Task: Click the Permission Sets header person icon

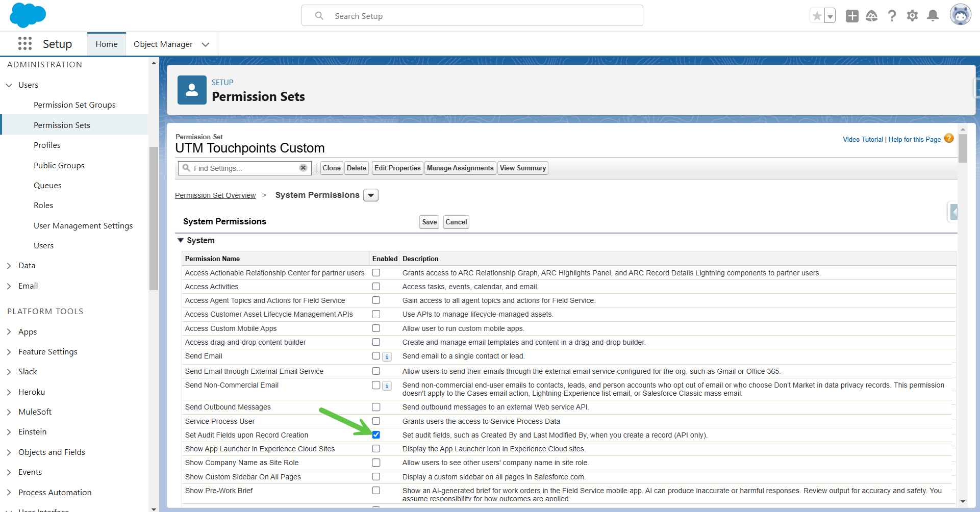Action: point(192,90)
